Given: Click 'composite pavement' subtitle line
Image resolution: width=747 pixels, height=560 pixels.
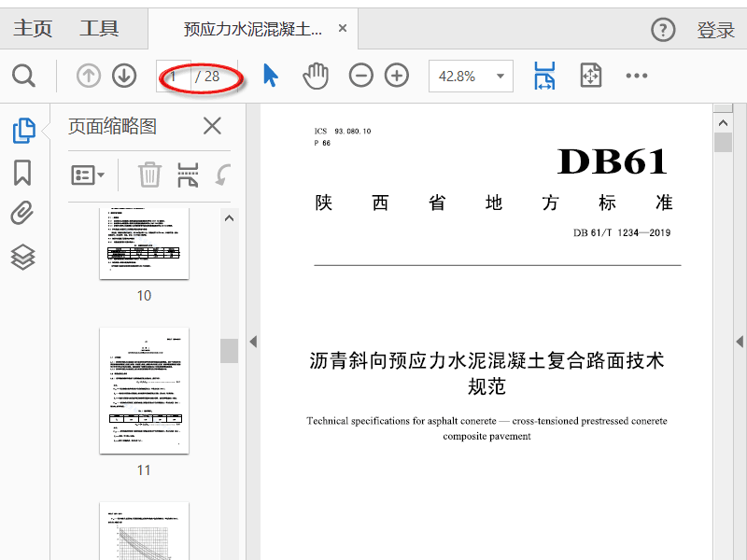Looking at the screenshot, I should pyautogui.click(x=486, y=436).
